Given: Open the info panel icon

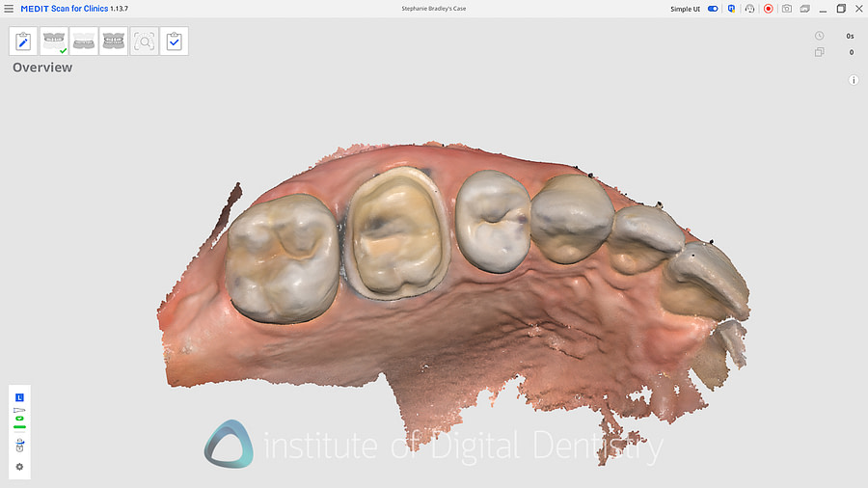Looking at the screenshot, I should pos(854,80).
